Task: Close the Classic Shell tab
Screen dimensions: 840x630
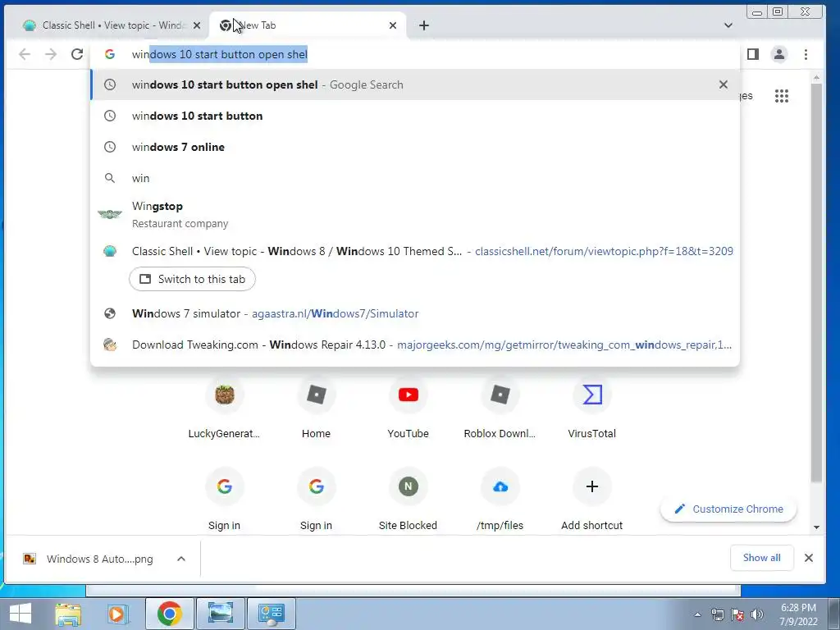Action: tap(197, 25)
